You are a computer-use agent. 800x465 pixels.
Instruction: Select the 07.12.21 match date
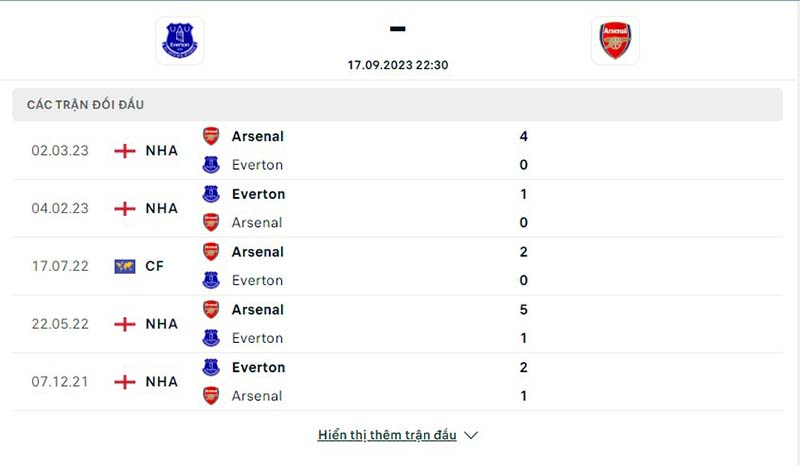(x=60, y=382)
